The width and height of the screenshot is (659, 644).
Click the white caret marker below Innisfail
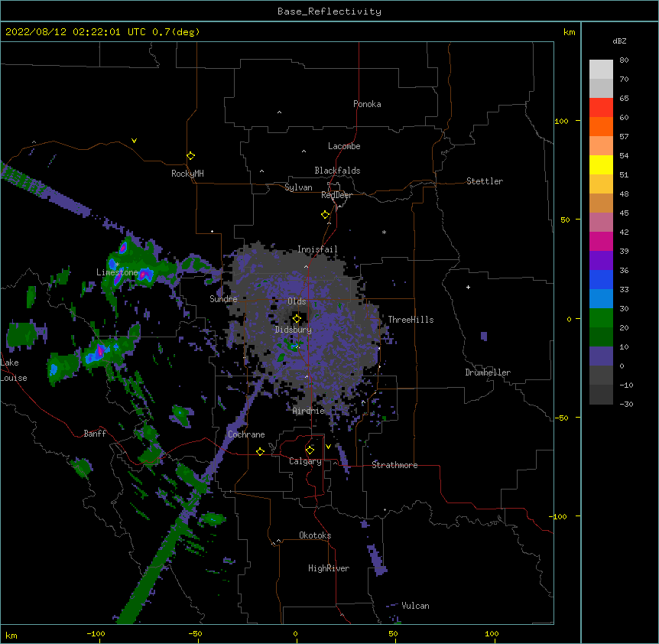pyautogui.click(x=306, y=266)
